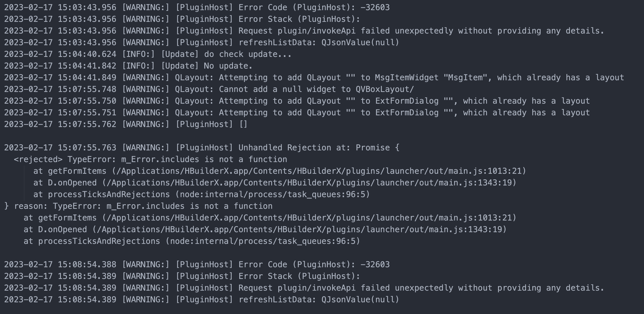Image resolution: width=644 pixels, height=314 pixels.
Task: Select the 15:03:43.956 refreshListData QJsonValue line
Action: click(x=201, y=42)
